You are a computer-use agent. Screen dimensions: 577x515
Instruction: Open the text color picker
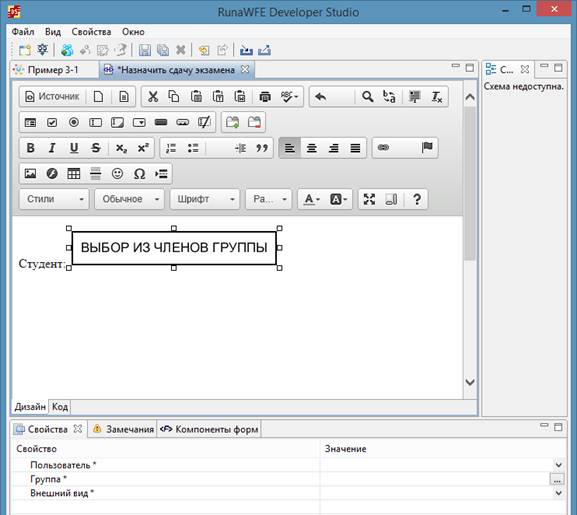pyautogui.click(x=311, y=199)
